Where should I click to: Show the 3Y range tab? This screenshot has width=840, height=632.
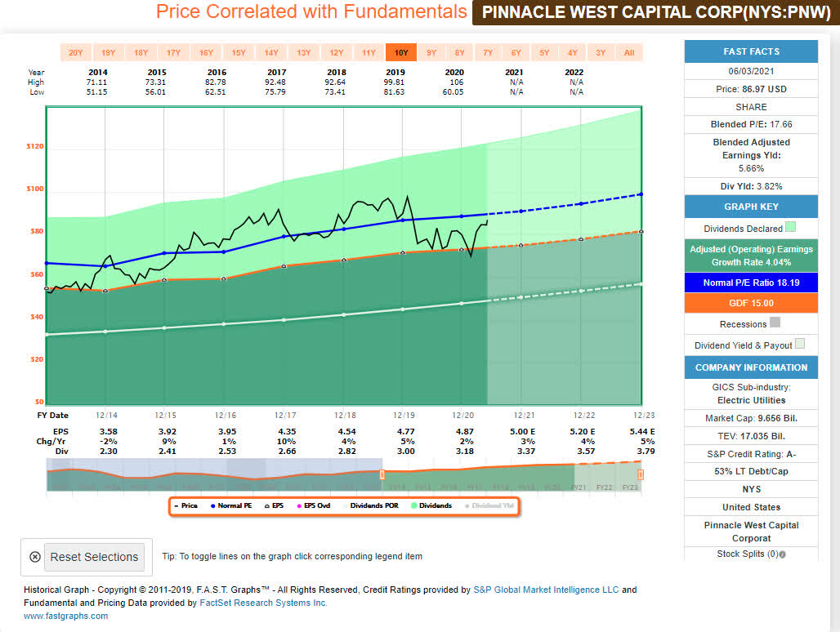601,52
